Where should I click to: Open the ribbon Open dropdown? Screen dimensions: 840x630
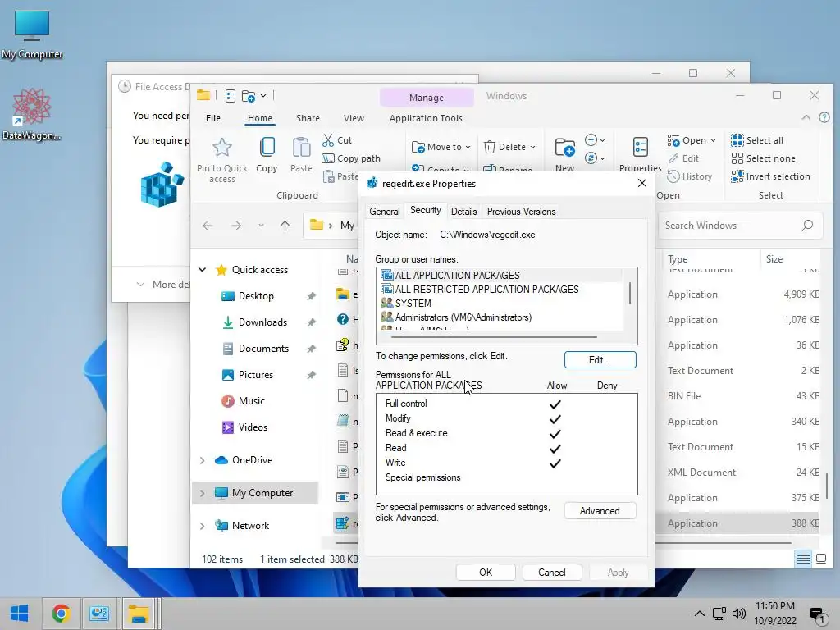pos(713,140)
